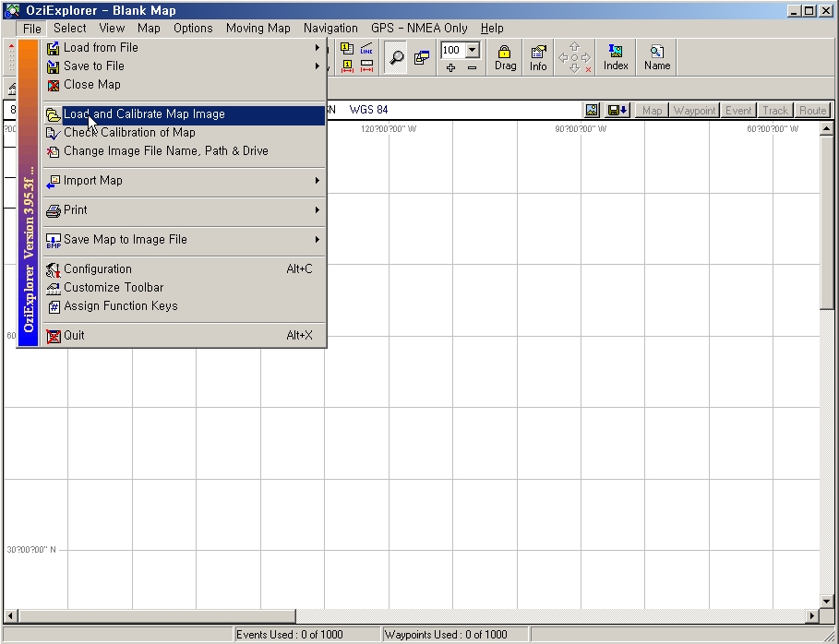839x644 pixels.
Task: Toggle the magnifier zoom window tool
Action: [x=396, y=56]
